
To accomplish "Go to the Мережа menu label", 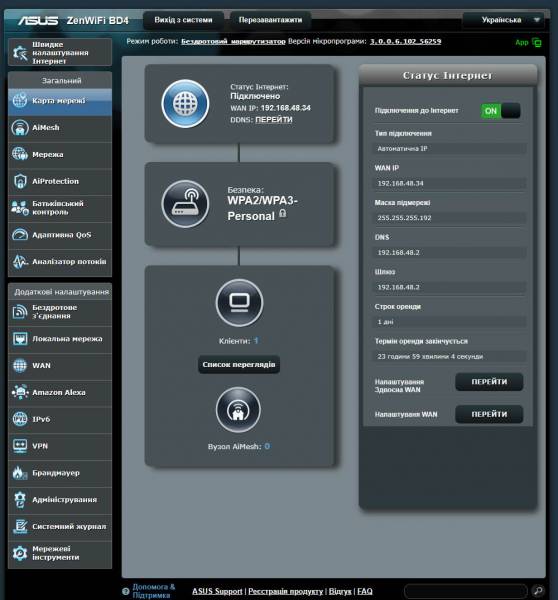I will point(47,155).
